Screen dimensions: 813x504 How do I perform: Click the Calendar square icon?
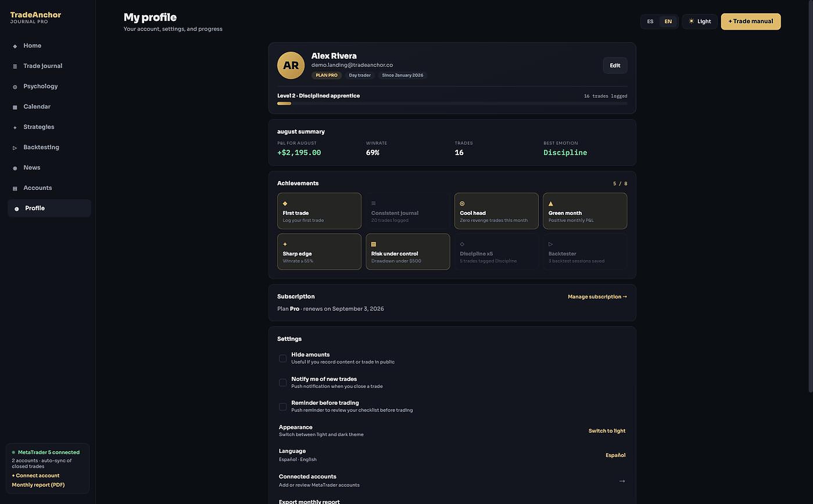pyautogui.click(x=15, y=107)
